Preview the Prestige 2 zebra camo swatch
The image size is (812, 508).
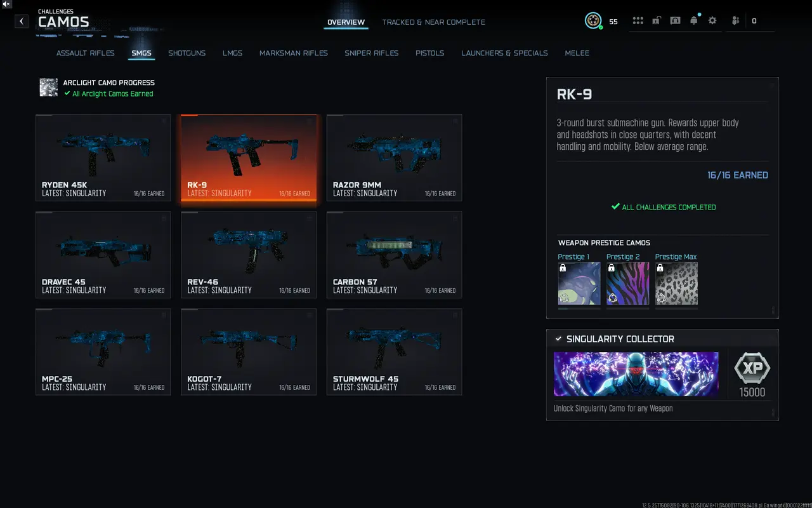(628, 283)
